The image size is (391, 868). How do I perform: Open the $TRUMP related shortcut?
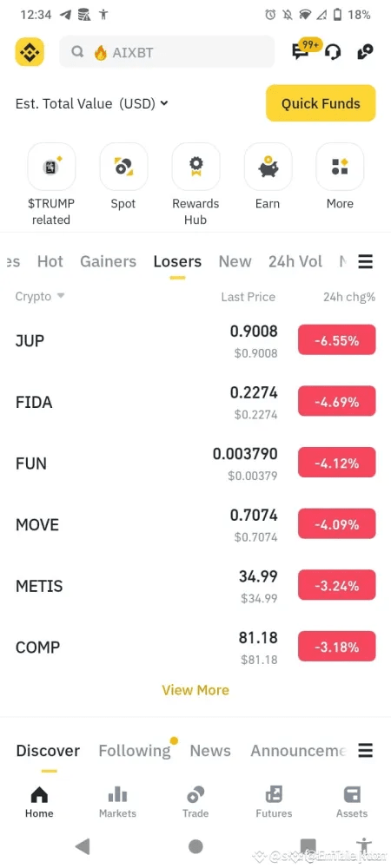click(51, 167)
